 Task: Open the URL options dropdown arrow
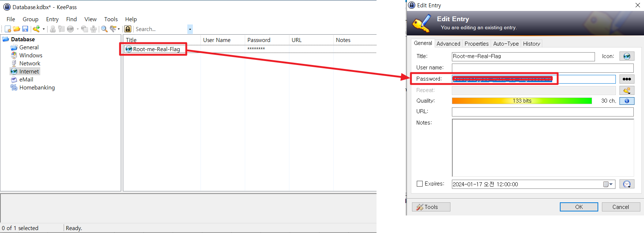78,29
